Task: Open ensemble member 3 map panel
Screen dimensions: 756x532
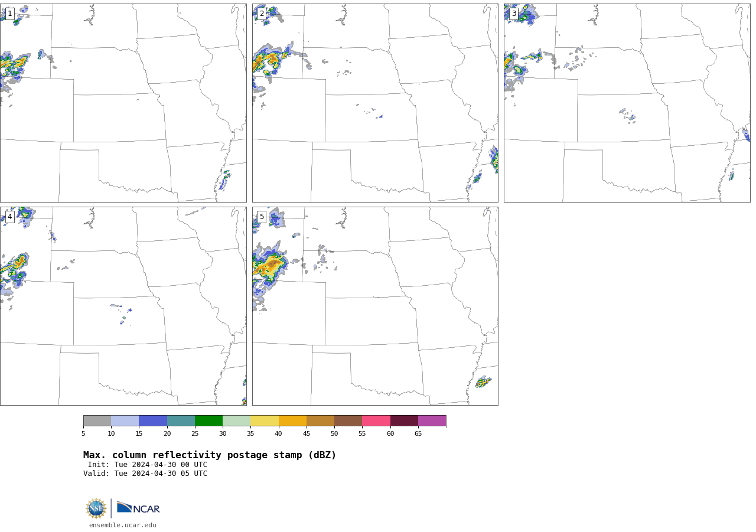Action: point(627,103)
